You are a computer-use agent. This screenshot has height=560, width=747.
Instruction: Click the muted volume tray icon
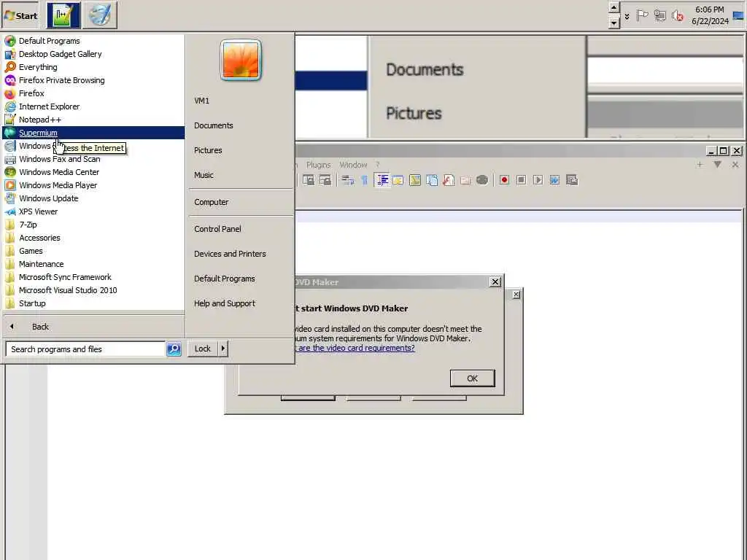pyautogui.click(x=678, y=16)
